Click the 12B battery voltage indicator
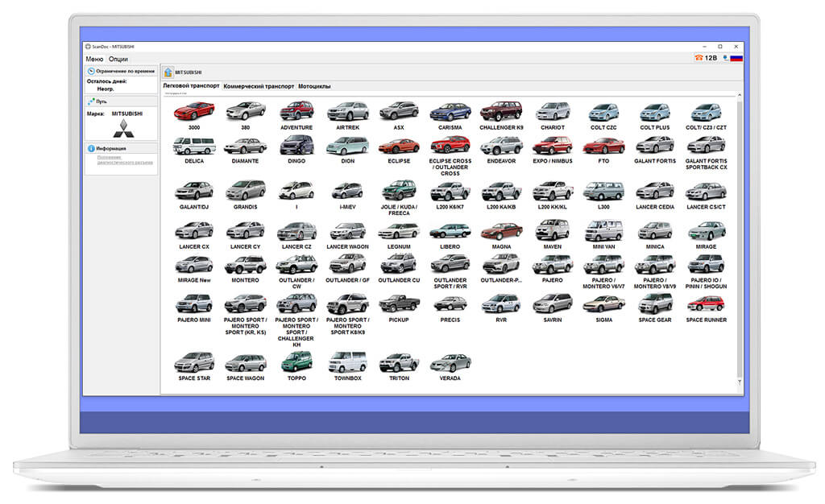 [706, 58]
